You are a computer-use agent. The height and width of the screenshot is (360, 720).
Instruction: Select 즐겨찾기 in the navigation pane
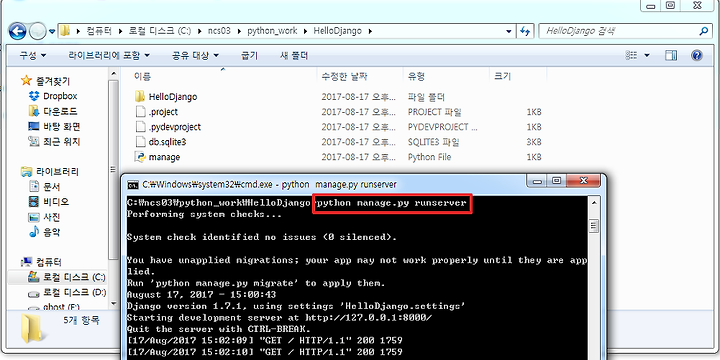pyautogui.click(x=53, y=81)
